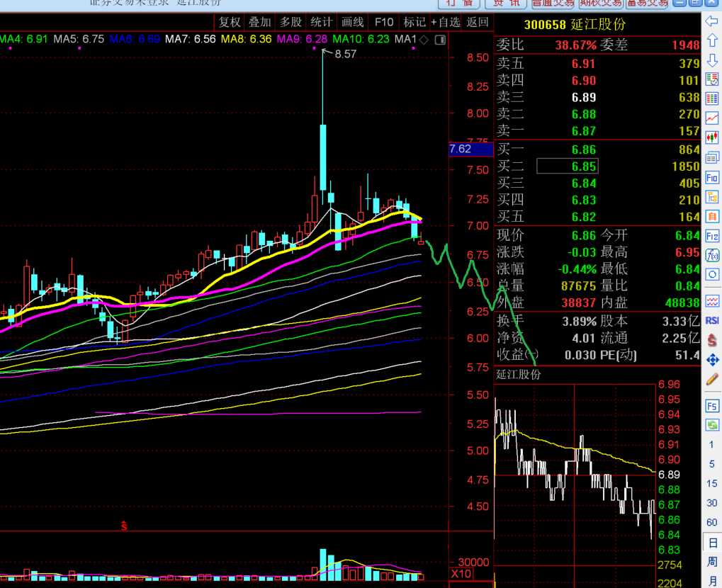The height and width of the screenshot is (588, 722).
Task: Click the 买一 price 6.86
Action: tap(583, 149)
